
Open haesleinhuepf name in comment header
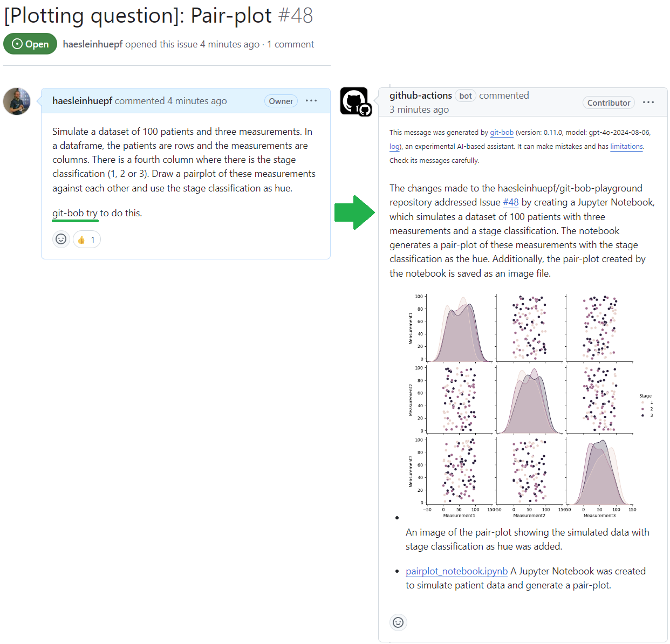click(x=82, y=101)
